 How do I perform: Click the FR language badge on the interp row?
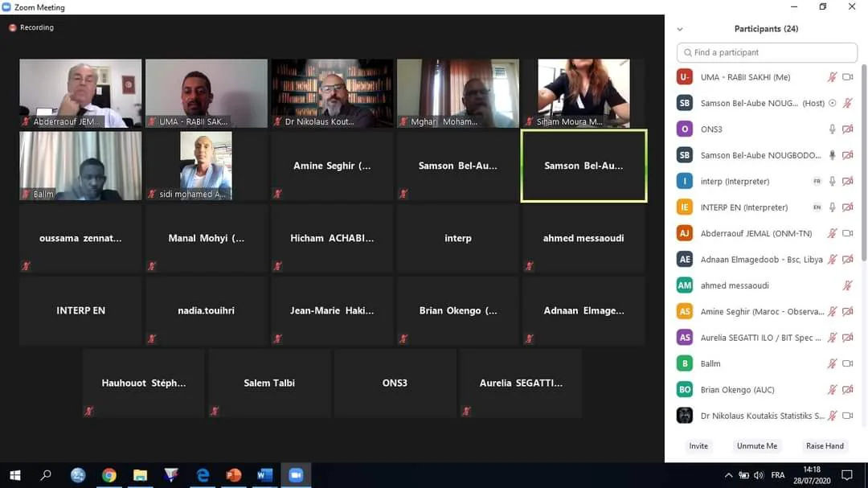point(817,181)
